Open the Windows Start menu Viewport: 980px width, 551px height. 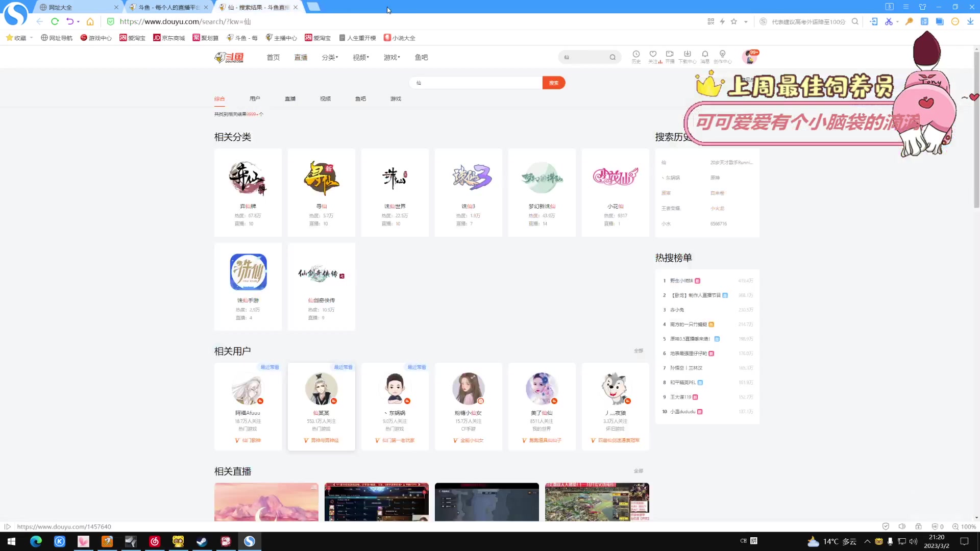(x=12, y=541)
